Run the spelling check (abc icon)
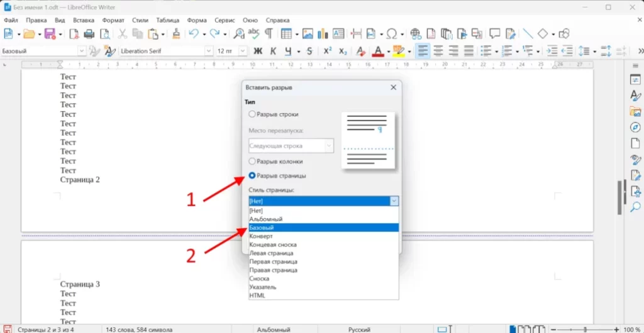 tap(254, 34)
